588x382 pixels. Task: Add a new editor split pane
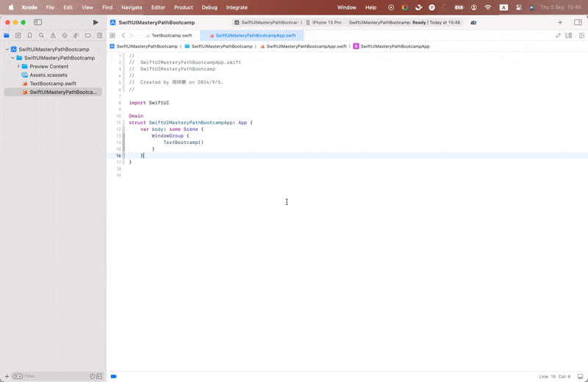581,35
